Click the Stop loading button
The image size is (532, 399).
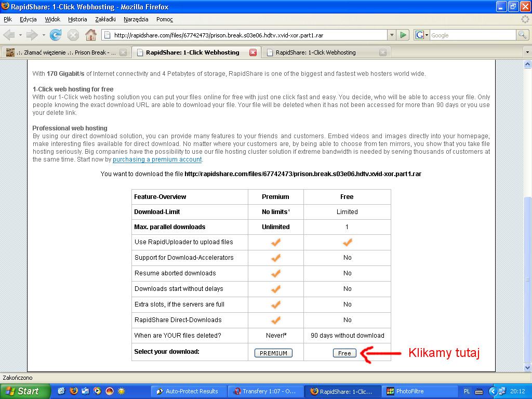(x=73, y=35)
